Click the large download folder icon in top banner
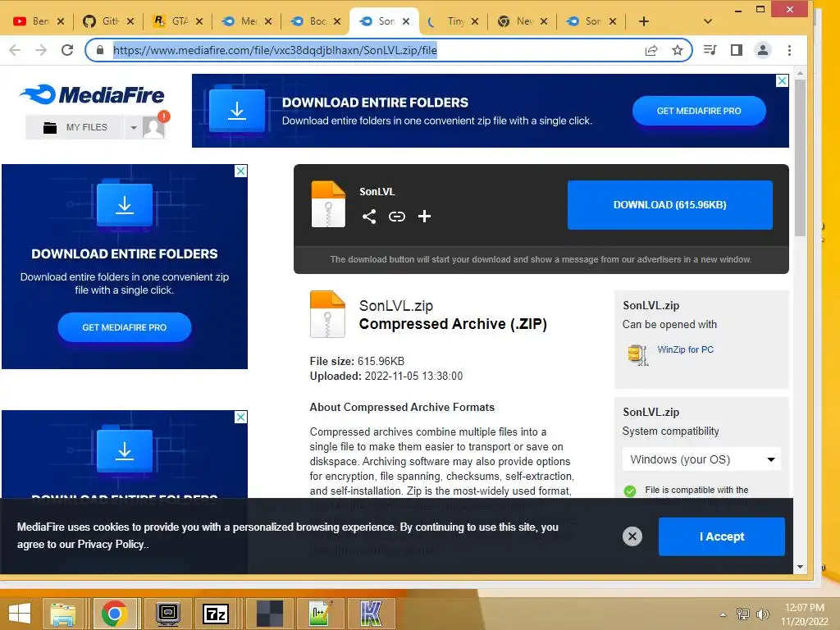 (x=237, y=111)
